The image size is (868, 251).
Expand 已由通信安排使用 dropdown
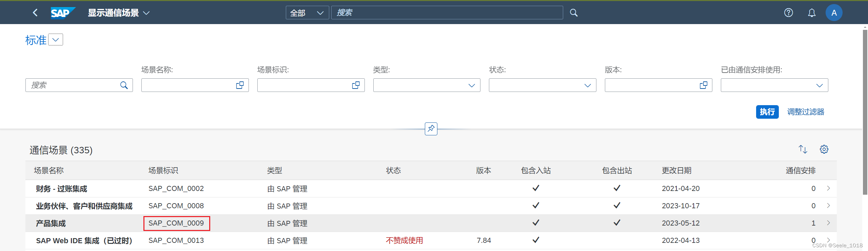click(x=820, y=85)
